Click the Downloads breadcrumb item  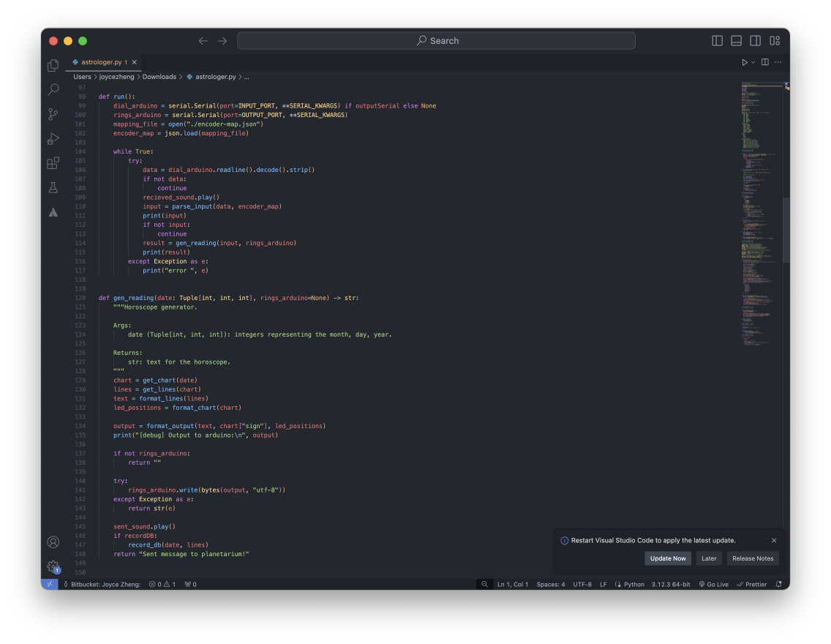tap(159, 77)
